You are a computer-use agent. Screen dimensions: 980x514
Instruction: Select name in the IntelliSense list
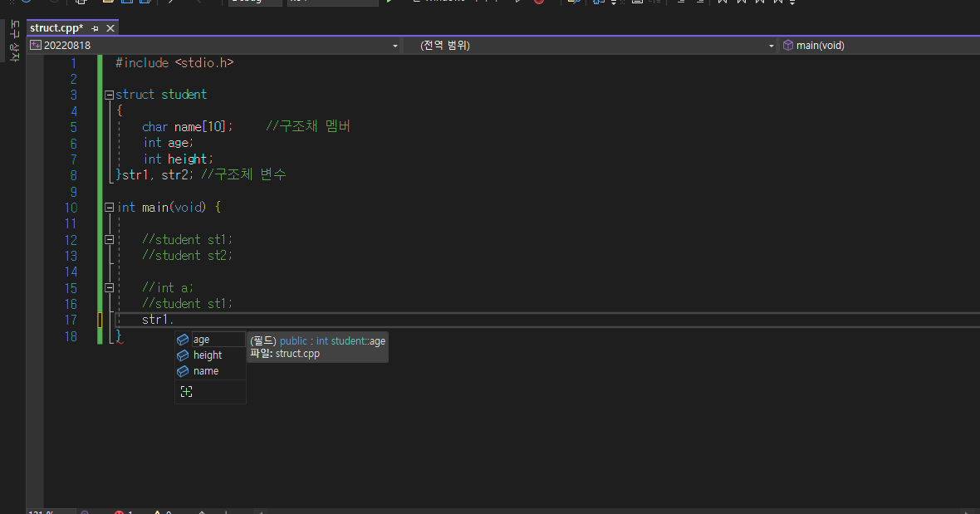click(210, 371)
